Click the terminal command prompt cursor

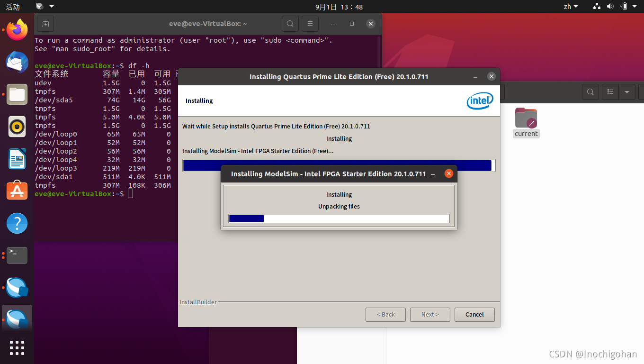[131, 194]
